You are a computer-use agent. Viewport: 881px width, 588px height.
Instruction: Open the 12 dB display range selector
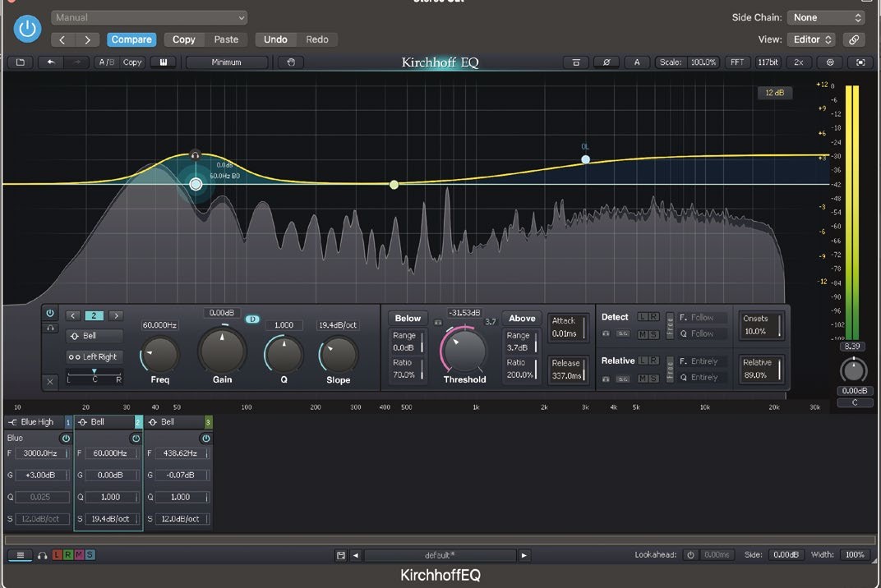point(775,93)
